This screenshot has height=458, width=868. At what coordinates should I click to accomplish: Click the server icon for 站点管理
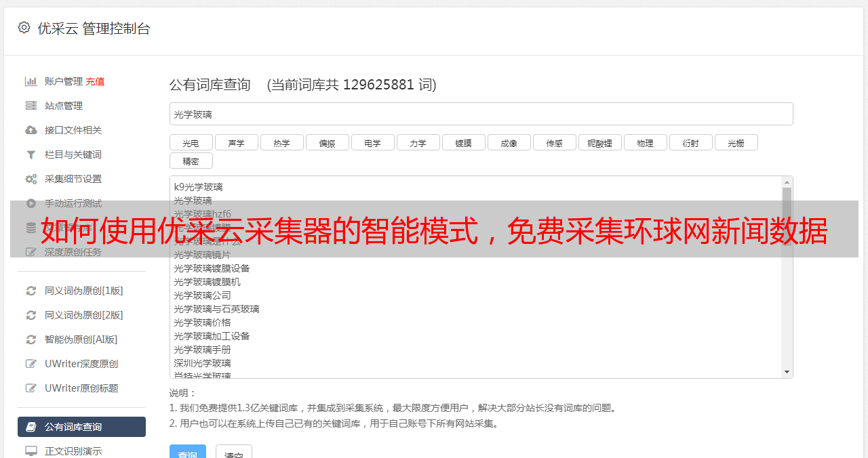tap(31, 106)
